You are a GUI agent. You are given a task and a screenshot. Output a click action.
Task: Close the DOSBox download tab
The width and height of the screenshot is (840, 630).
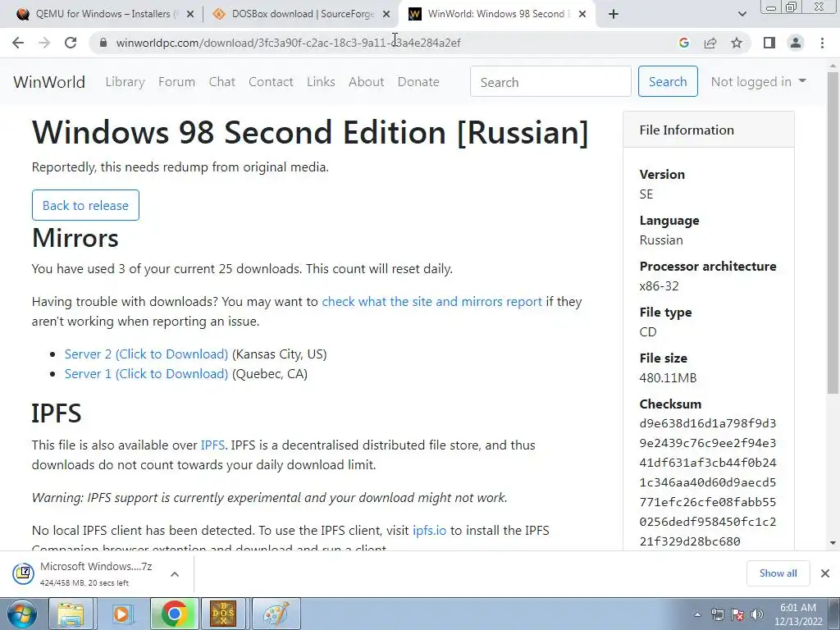click(x=386, y=15)
